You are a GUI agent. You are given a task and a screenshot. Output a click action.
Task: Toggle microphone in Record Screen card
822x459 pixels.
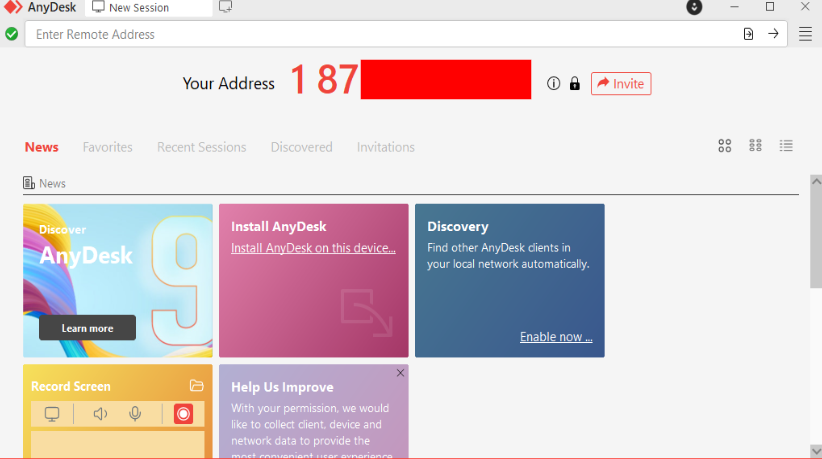coord(135,414)
